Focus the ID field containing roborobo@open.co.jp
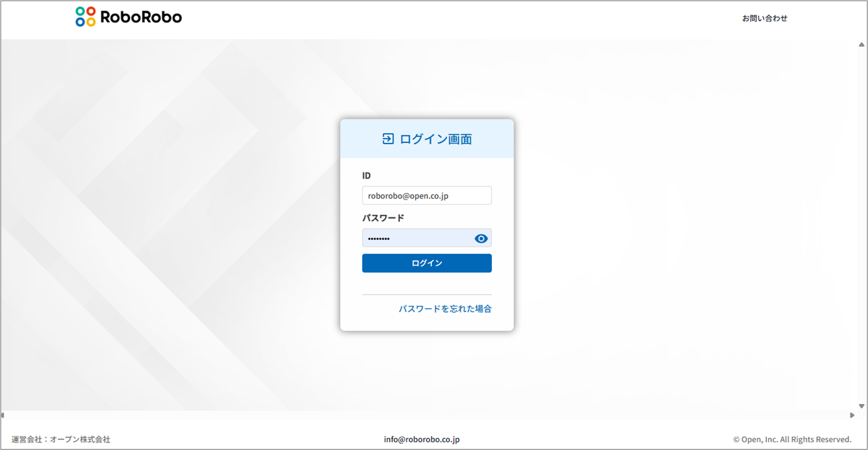 click(427, 196)
